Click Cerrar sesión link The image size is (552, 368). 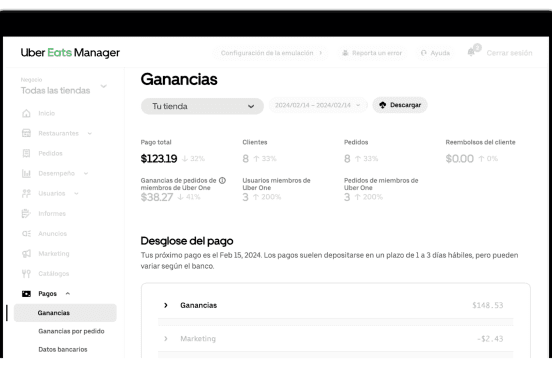click(509, 53)
